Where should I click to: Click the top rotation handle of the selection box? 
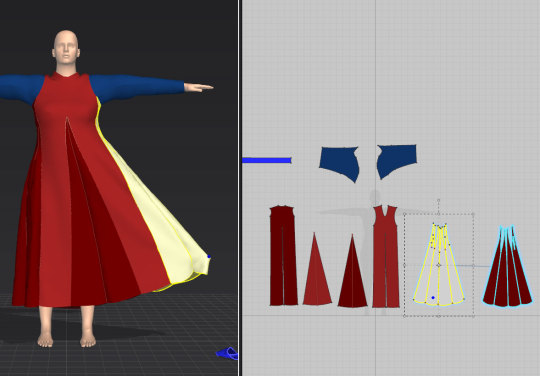click(x=438, y=200)
